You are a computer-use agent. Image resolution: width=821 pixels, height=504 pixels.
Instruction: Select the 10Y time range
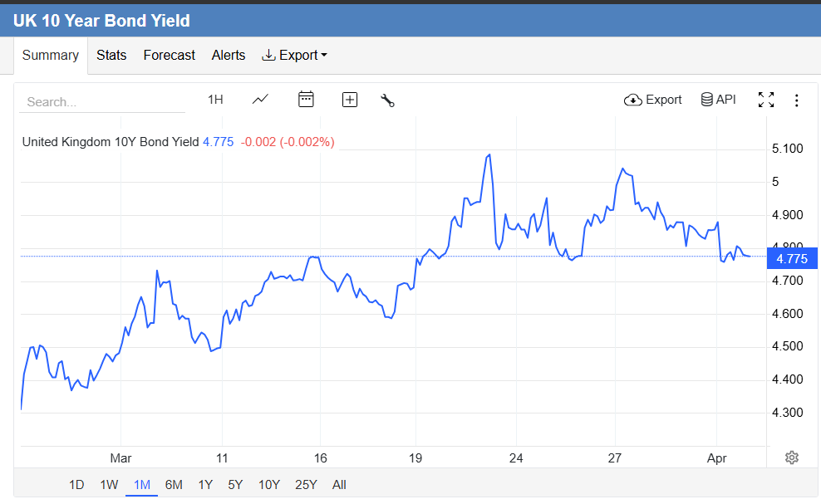(x=269, y=485)
